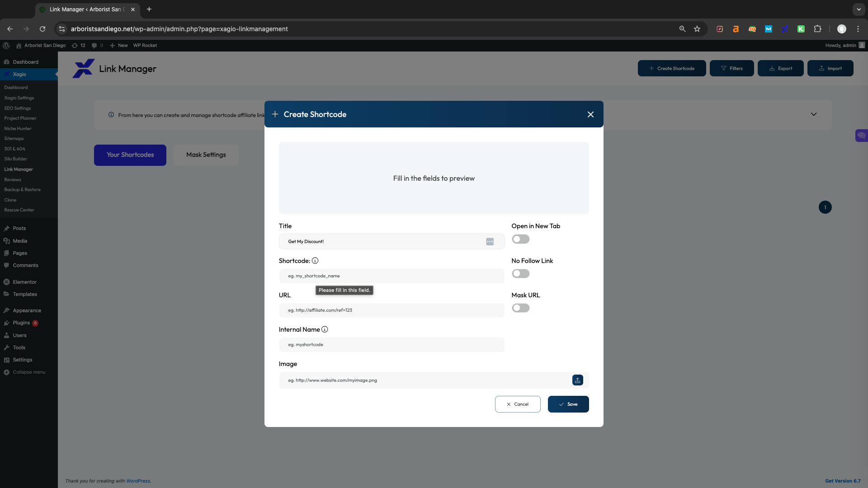
Task: Open 301 & 404 submenu item
Action: pyautogui.click(x=14, y=149)
